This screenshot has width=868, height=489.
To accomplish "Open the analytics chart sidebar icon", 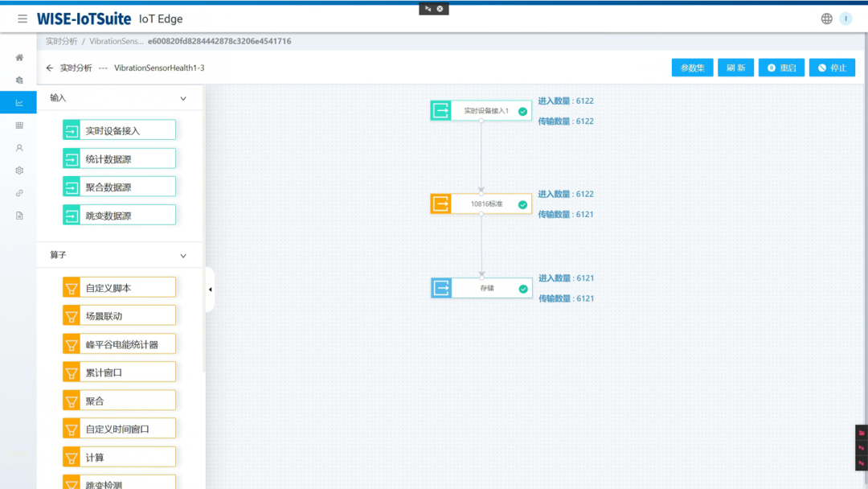I will tap(19, 103).
